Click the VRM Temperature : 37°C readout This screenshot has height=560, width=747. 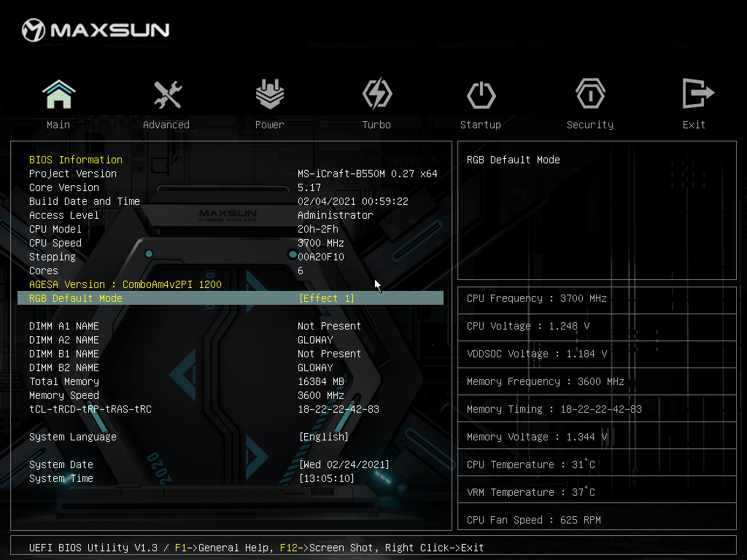531,492
